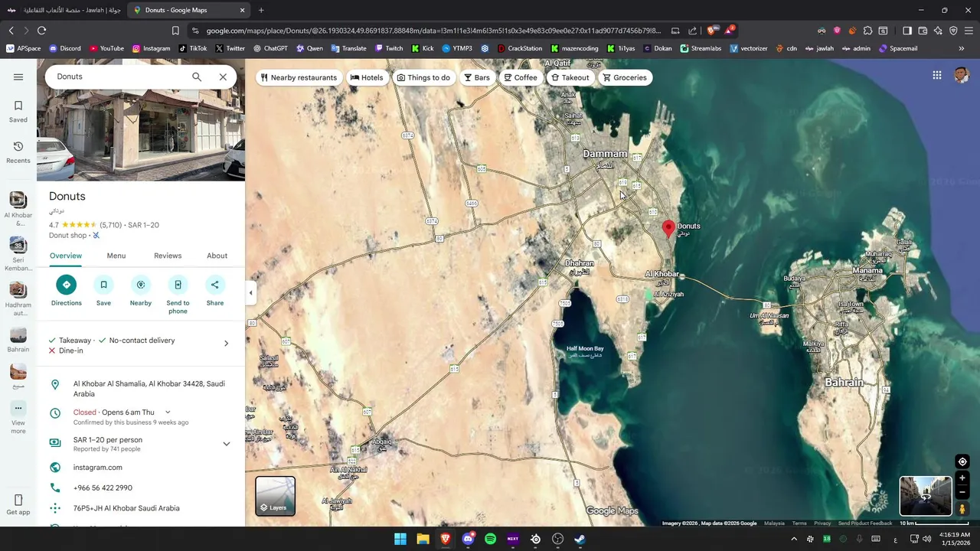Open the YouTube bookmark
Viewport: 980px width, 551px height.
pos(106,48)
